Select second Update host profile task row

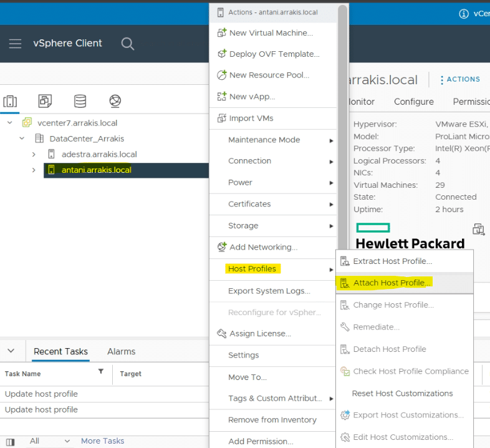pos(104,410)
